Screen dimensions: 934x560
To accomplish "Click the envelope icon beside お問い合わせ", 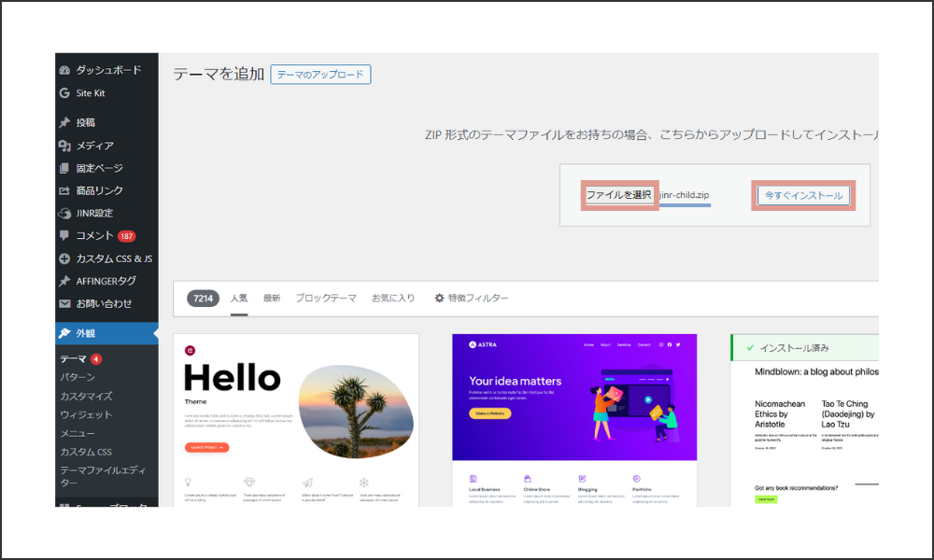I will click(64, 303).
